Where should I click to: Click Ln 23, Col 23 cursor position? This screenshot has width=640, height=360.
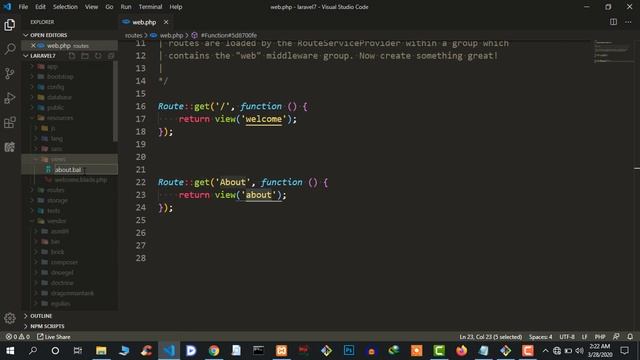coord(491,337)
